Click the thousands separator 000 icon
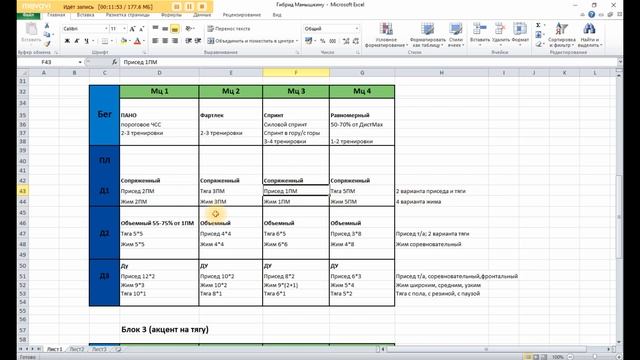640x360 pixels. pos(333,41)
